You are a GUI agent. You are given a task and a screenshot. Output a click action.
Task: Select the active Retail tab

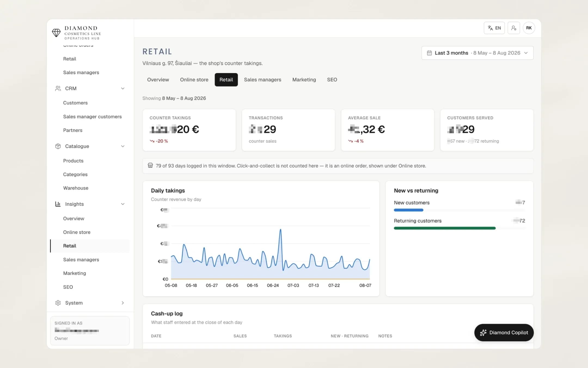coord(226,80)
